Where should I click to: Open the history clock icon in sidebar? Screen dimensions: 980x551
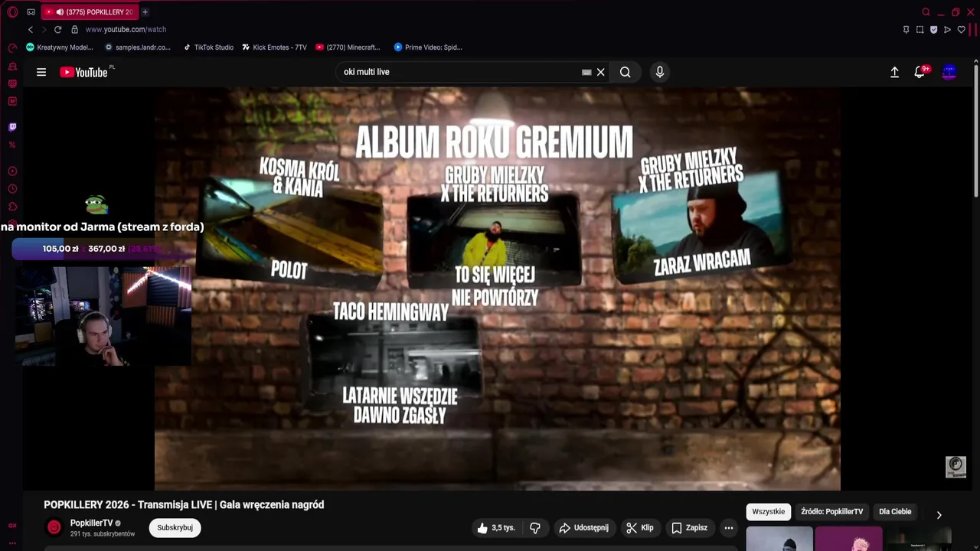(x=12, y=189)
